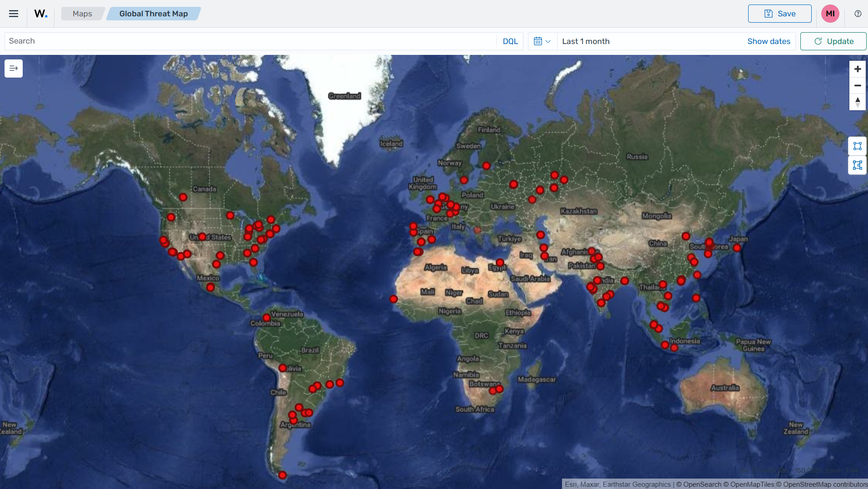Toggle the DQL query language option
The height and width of the screenshot is (489, 868).
pyautogui.click(x=510, y=41)
